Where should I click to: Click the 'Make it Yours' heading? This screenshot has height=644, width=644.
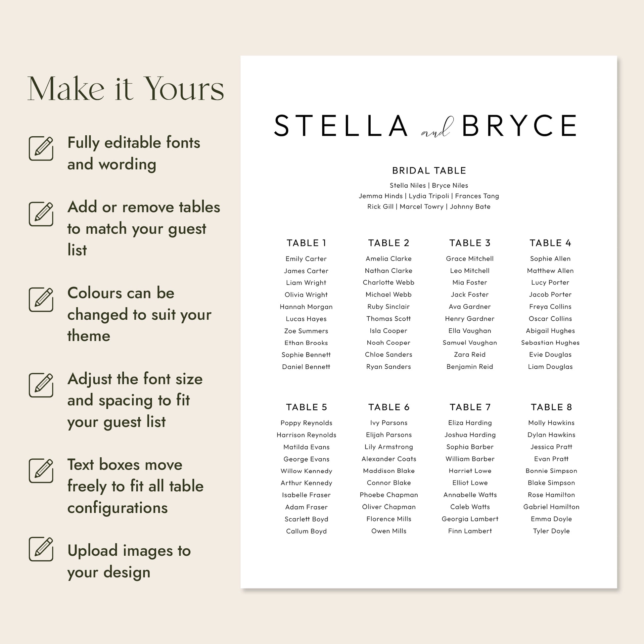[126, 89]
